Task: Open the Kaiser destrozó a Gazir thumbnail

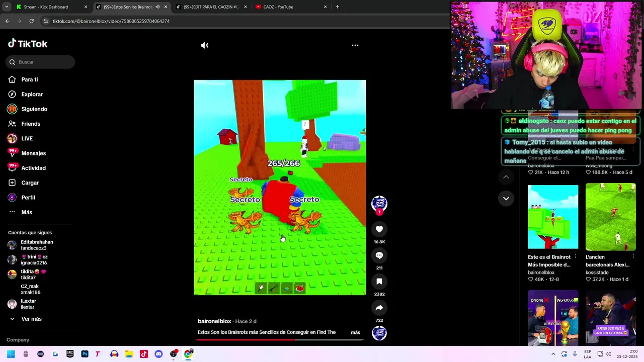Action: (x=610, y=318)
